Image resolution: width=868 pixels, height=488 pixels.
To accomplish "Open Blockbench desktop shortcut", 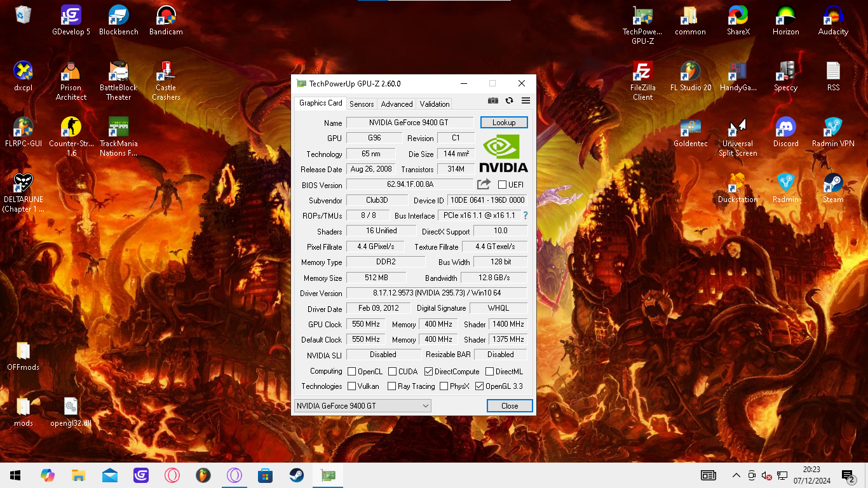I will point(119,20).
